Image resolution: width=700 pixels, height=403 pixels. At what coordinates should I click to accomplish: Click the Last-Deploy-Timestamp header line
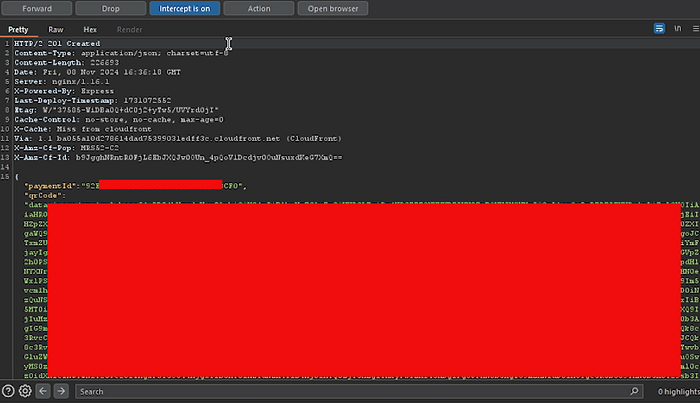tap(92, 100)
